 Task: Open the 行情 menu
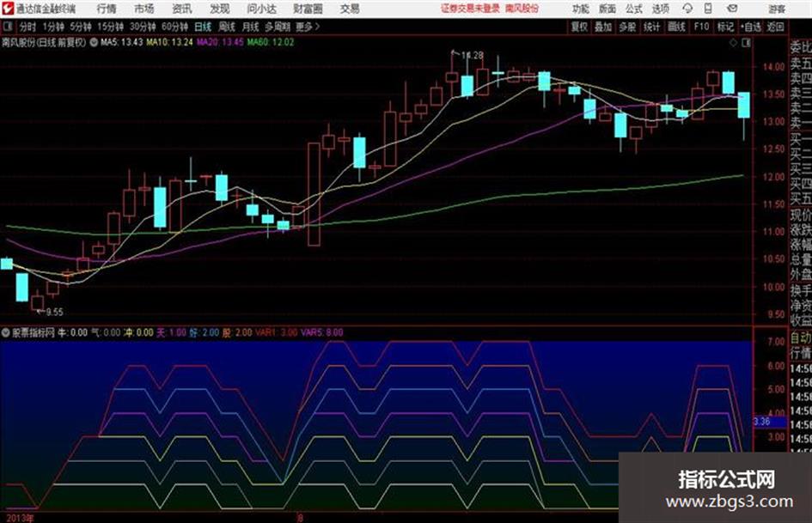[107, 9]
